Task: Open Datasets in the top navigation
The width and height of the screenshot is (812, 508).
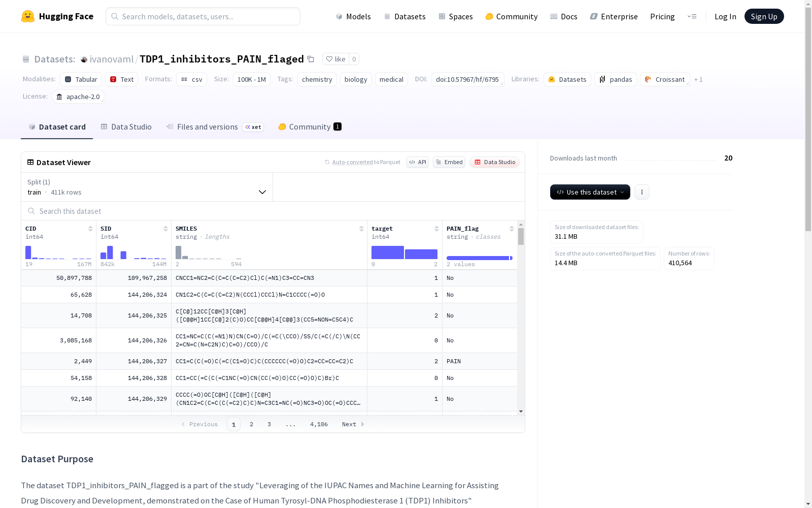Action: tap(404, 16)
